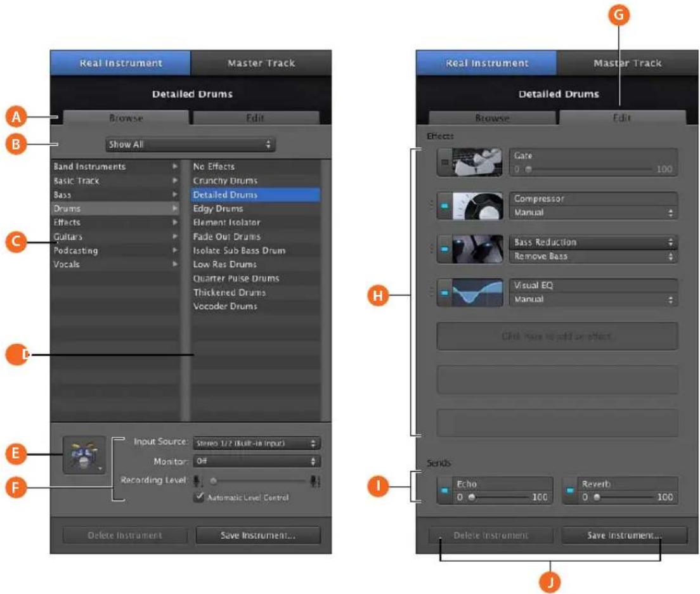Screen dimensions: 700x594
Task: Expand the Vocals category arrow
Action: (175, 264)
